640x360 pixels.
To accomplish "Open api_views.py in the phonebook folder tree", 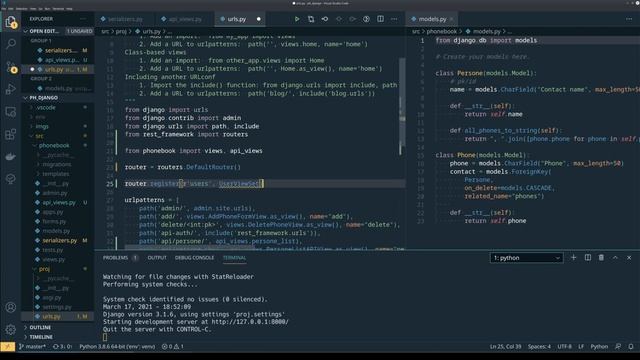I will pos(59,202).
